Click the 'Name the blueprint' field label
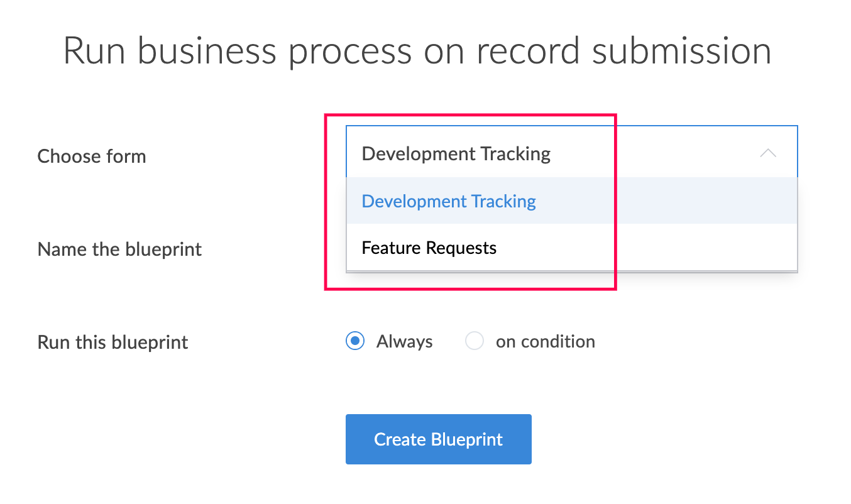The width and height of the screenshot is (851, 504). click(119, 249)
